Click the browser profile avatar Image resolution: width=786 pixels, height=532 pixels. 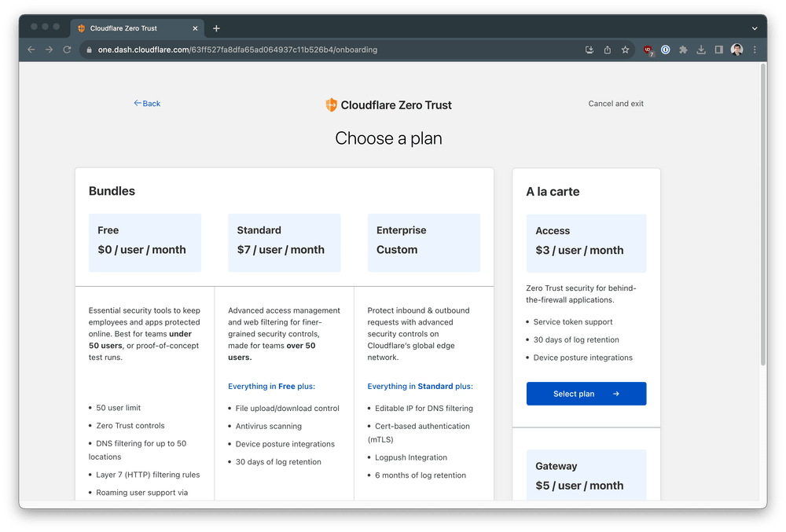(x=736, y=49)
